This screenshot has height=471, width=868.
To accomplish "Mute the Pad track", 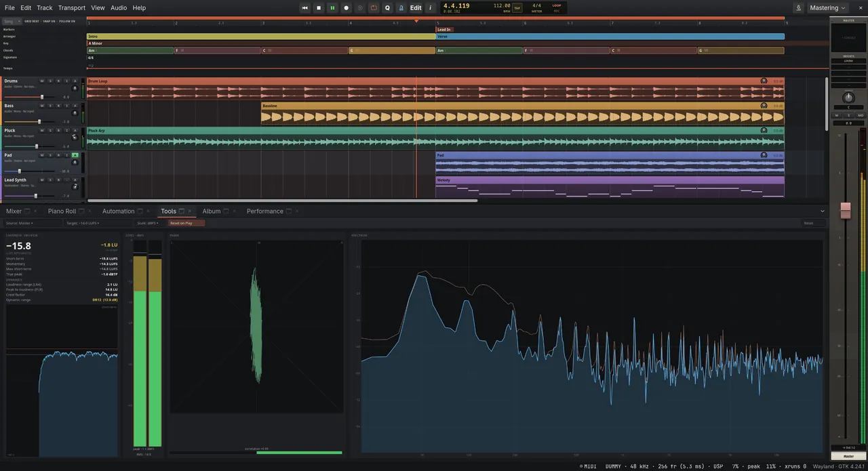I will 42,155.
